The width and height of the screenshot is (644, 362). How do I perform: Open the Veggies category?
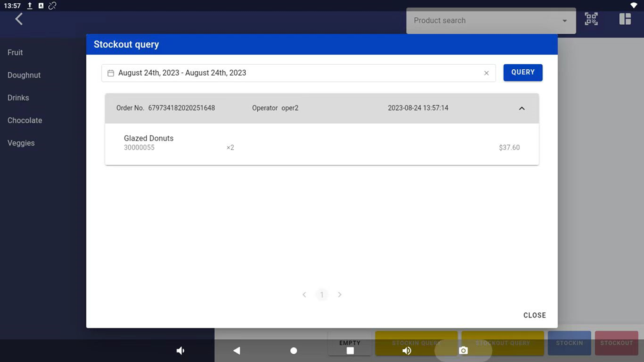21,143
